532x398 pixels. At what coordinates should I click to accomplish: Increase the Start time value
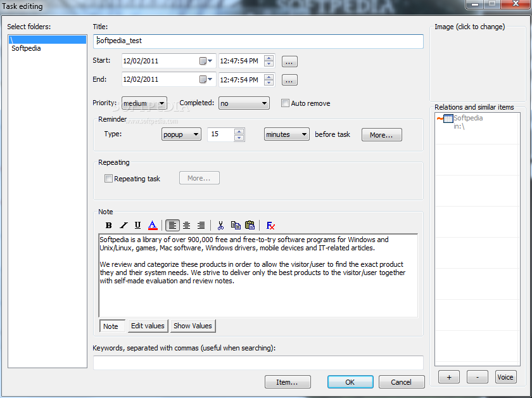click(x=269, y=58)
